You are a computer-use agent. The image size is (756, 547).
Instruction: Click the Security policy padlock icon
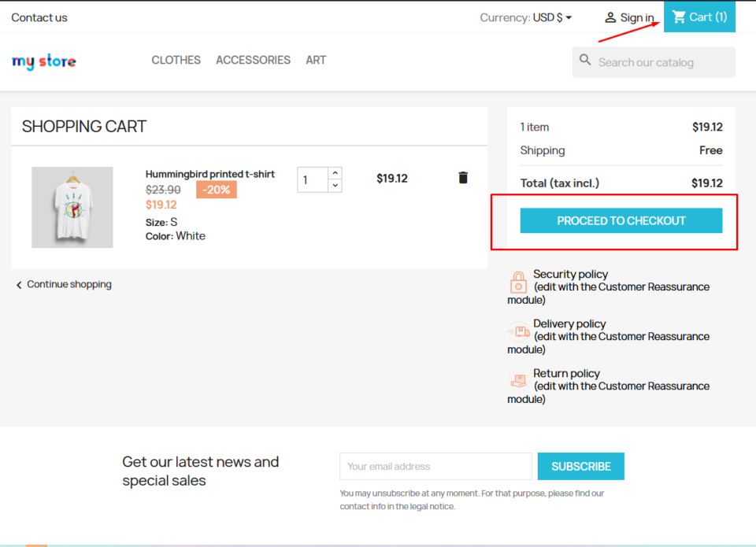pyautogui.click(x=518, y=282)
